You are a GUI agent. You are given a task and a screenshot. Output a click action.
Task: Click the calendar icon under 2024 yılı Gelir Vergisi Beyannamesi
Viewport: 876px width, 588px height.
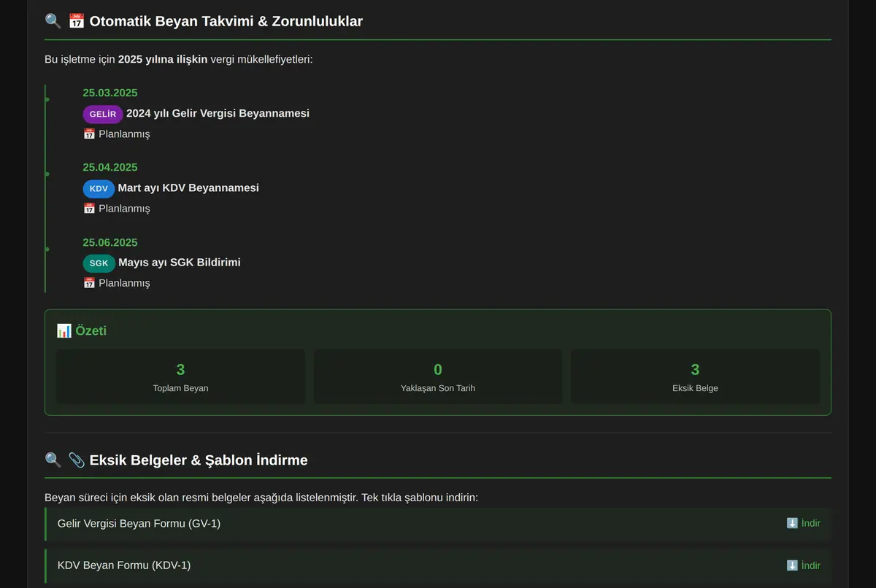pyautogui.click(x=89, y=134)
